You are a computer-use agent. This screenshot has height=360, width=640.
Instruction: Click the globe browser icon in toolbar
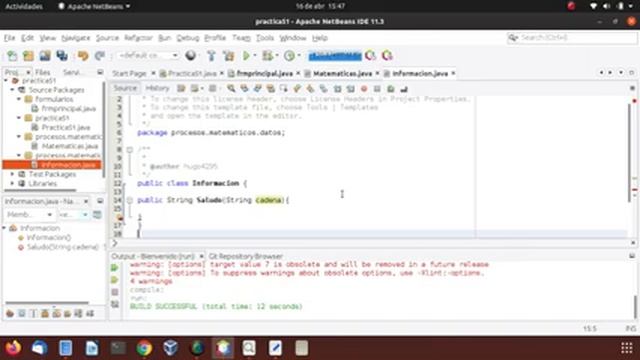191,56
